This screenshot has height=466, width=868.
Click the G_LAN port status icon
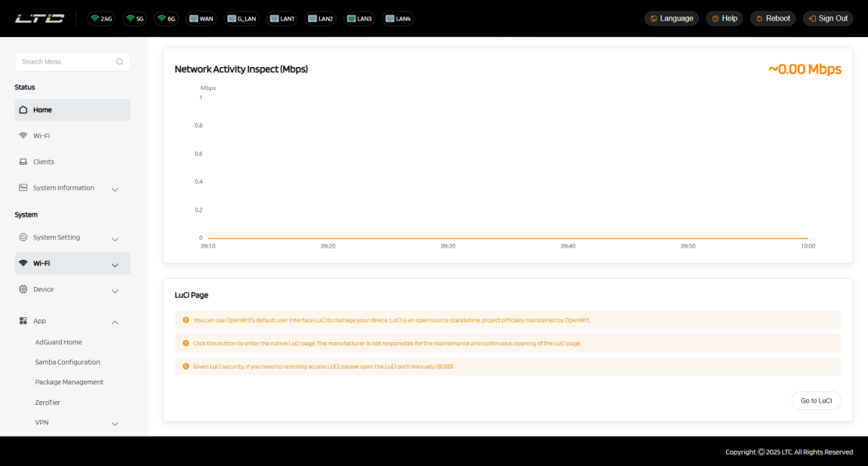[x=242, y=18]
